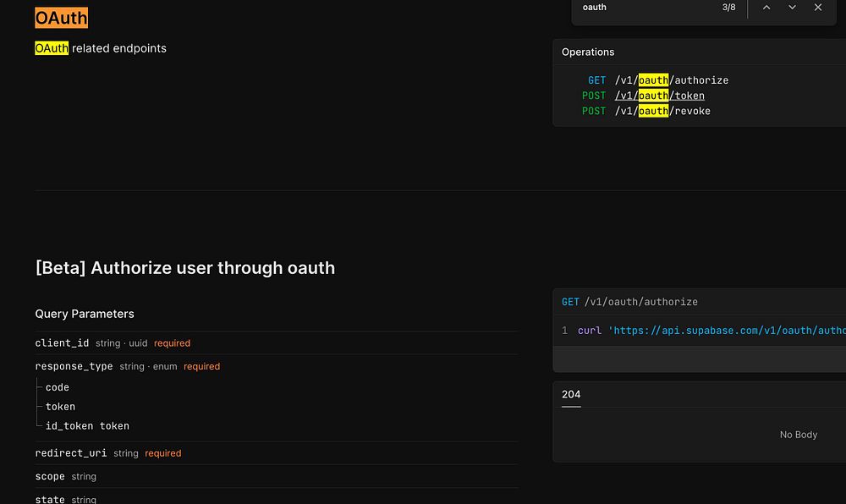This screenshot has height=504, width=846.
Task: Click the GET /v1/oauth/authorize code panel header
Action: (629, 302)
